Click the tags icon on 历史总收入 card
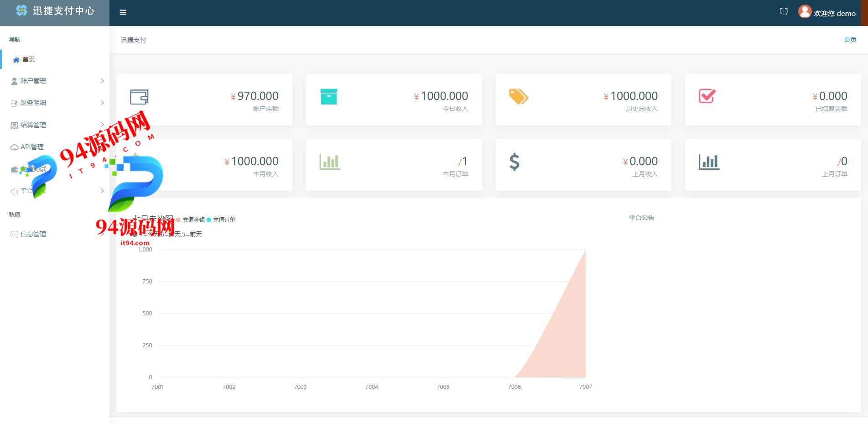This screenshot has height=424, width=868. pyautogui.click(x=518, y=96)
